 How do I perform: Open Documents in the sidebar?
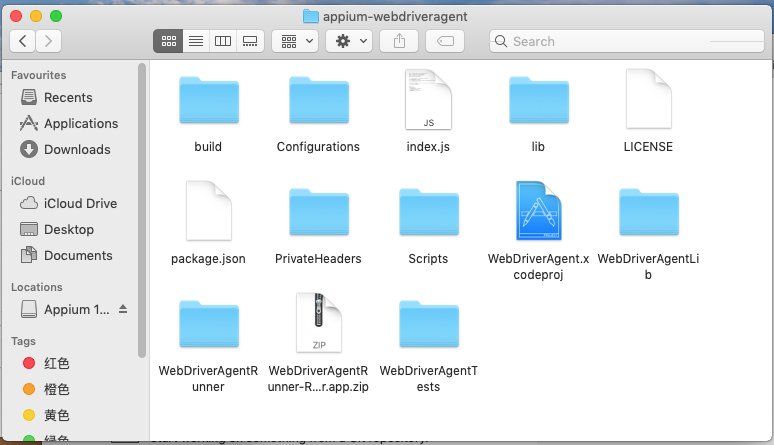68,255
